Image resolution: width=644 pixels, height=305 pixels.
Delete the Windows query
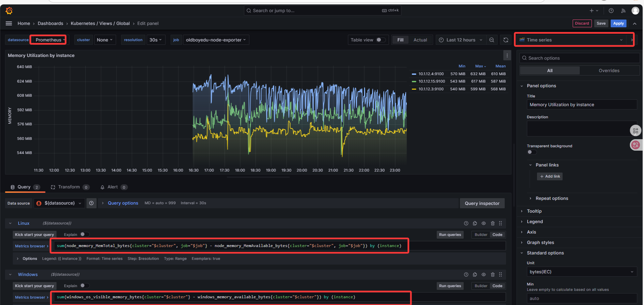pos(493,275)
